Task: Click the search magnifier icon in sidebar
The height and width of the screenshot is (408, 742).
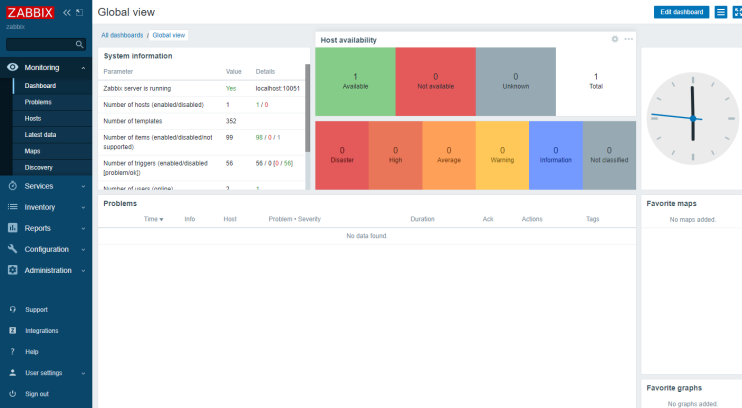Action: pyautogui.click(x=80, y=44)
